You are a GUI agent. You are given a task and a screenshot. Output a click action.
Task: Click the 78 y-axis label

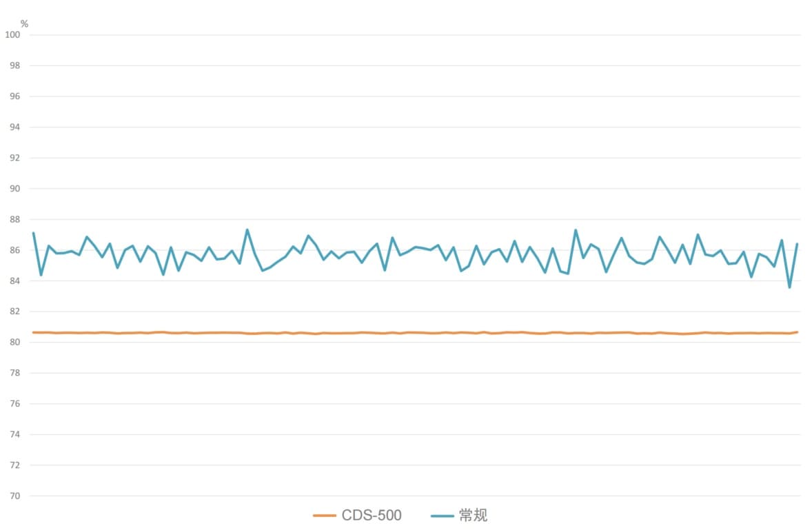(x=15, y=373)
